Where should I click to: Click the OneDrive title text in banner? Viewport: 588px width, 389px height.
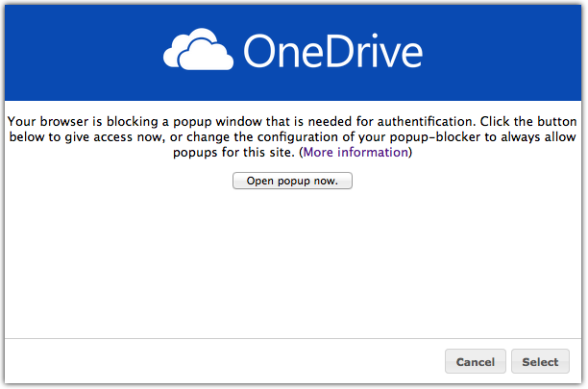tap(333, 51)
